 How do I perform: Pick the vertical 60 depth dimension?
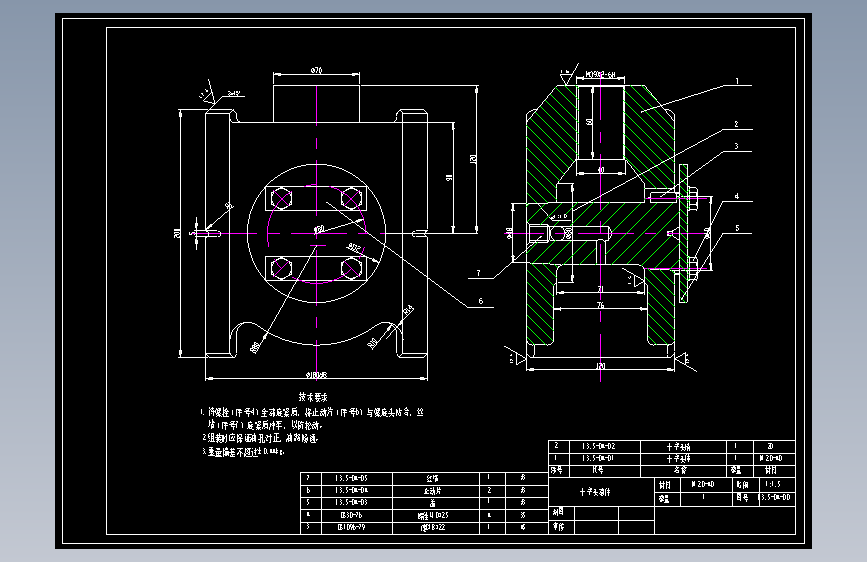589,121
